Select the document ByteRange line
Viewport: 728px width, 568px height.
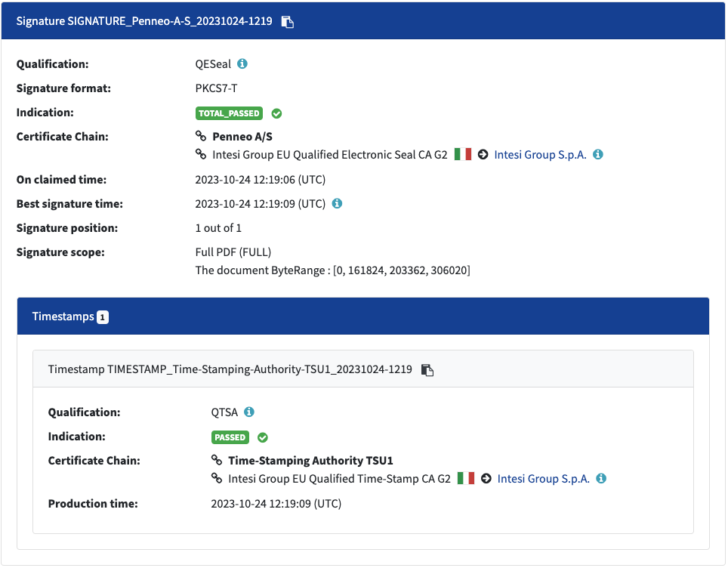pyautogui.click(x=332, y=270)
